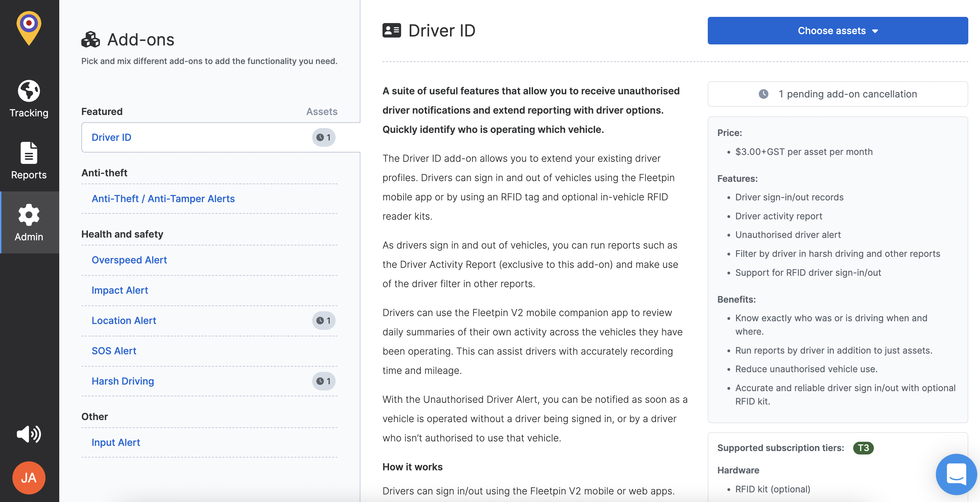Click the Assets column header

tap(322, 111)
